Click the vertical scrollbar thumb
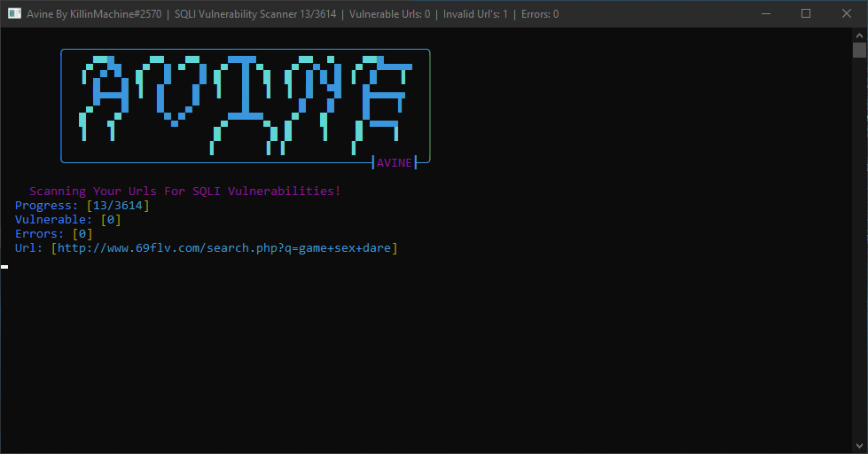Image resolution: width=868 pixels, height=454 pixels. point(859,50)
